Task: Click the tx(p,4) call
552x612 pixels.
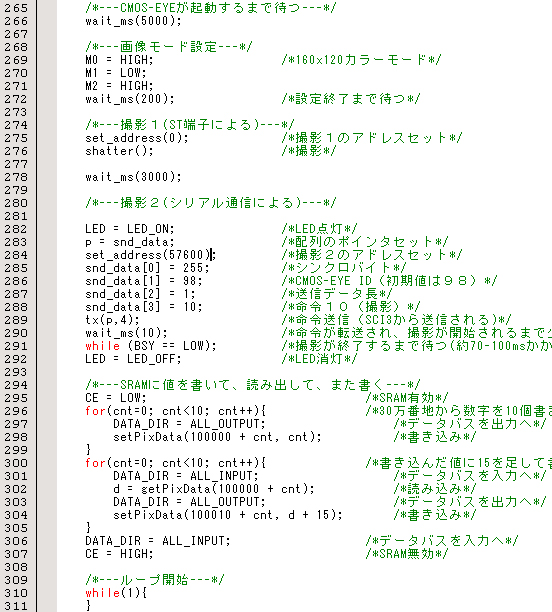Action: pos(112,320)
